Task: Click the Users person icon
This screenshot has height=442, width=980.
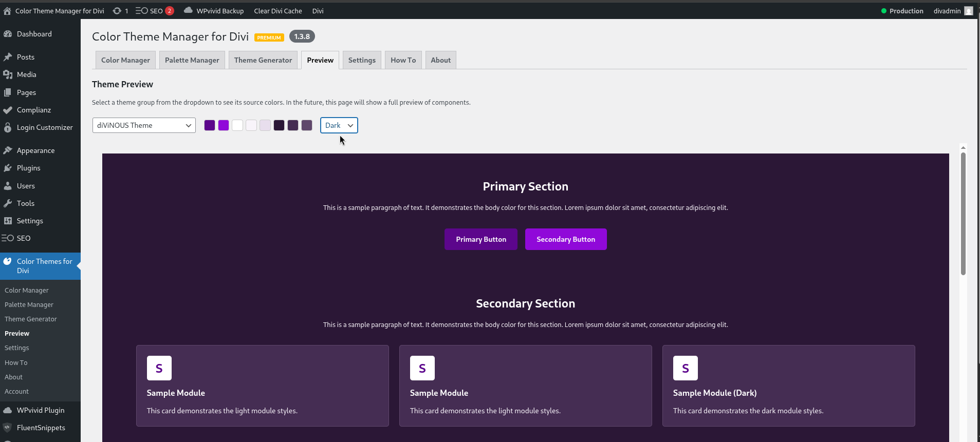Action: click(x=8, y=186)
